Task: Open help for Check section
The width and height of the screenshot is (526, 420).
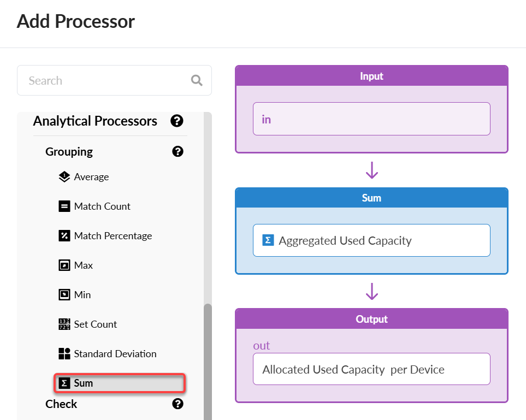Action: click(x=178, y=404)
